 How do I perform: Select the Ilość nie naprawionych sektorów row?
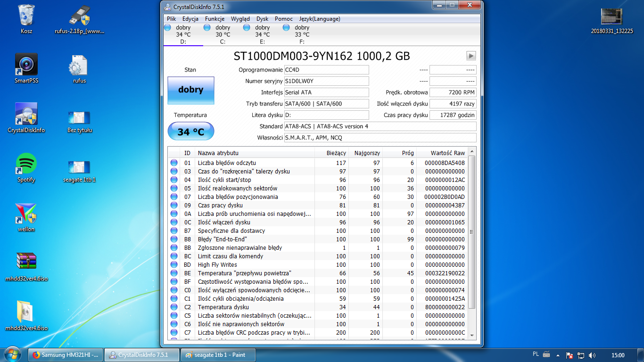318,324
